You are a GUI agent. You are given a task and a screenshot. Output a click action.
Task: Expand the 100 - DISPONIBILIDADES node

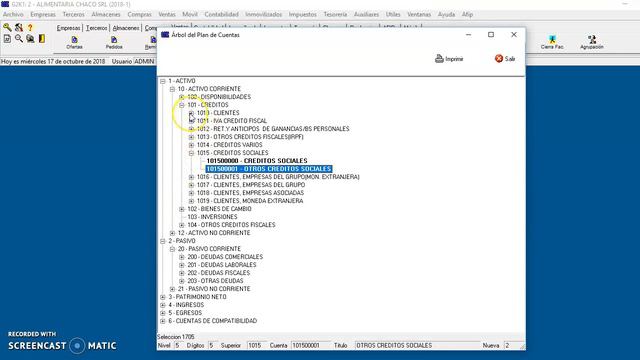182,97
